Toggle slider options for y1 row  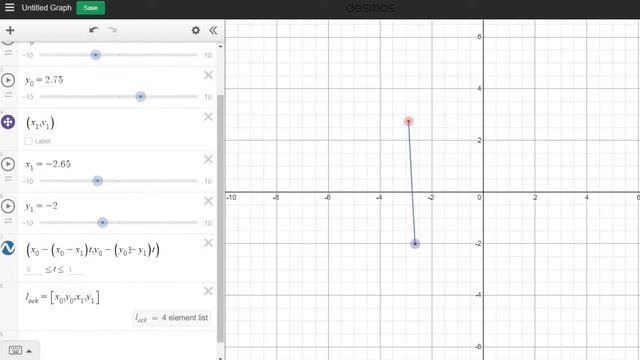tap(8, 221)
